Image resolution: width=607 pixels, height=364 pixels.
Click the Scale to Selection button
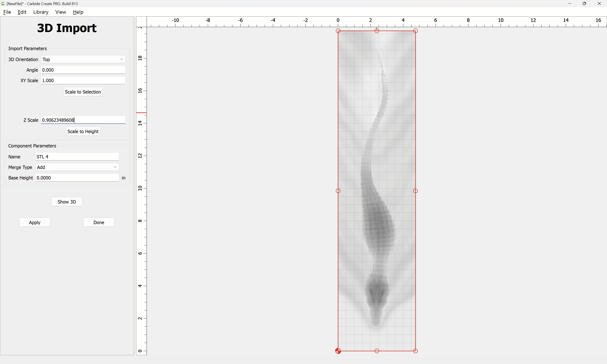(83, 92)
